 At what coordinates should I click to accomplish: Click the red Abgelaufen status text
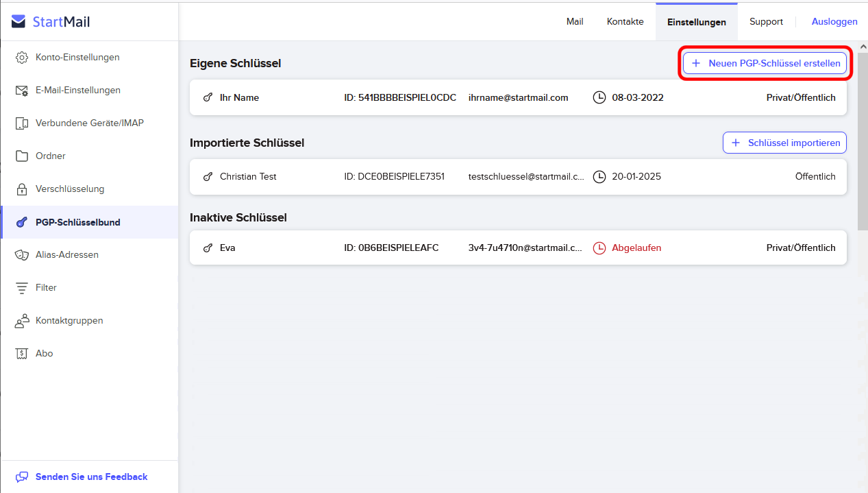pos(636,248)
